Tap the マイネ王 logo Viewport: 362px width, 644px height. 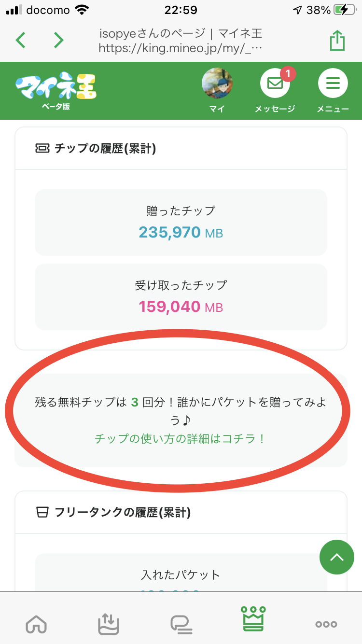(x=56, y=89)
